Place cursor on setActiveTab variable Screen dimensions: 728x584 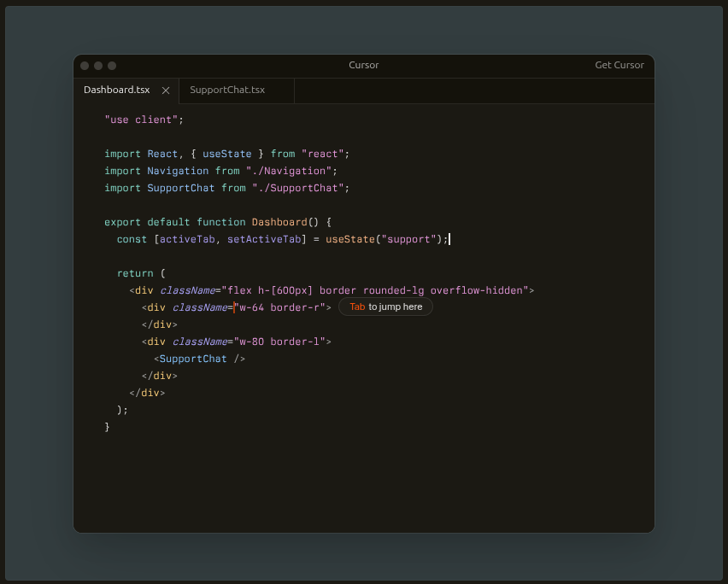(263, 239)
